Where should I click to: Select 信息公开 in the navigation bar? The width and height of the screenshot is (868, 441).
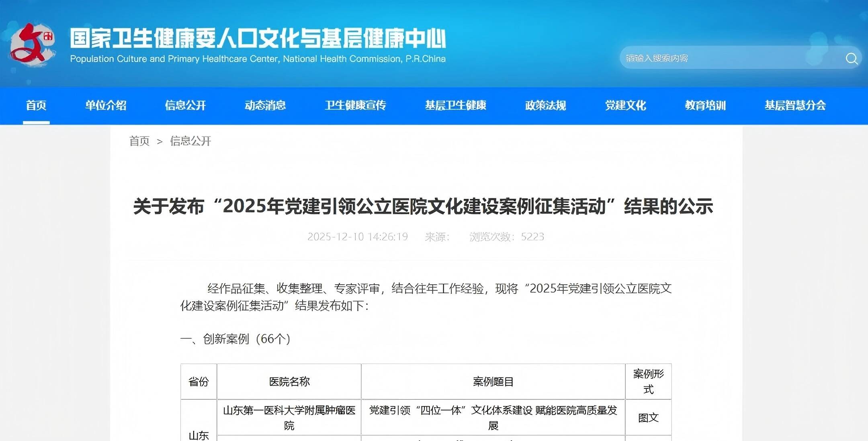pos(185,105)
